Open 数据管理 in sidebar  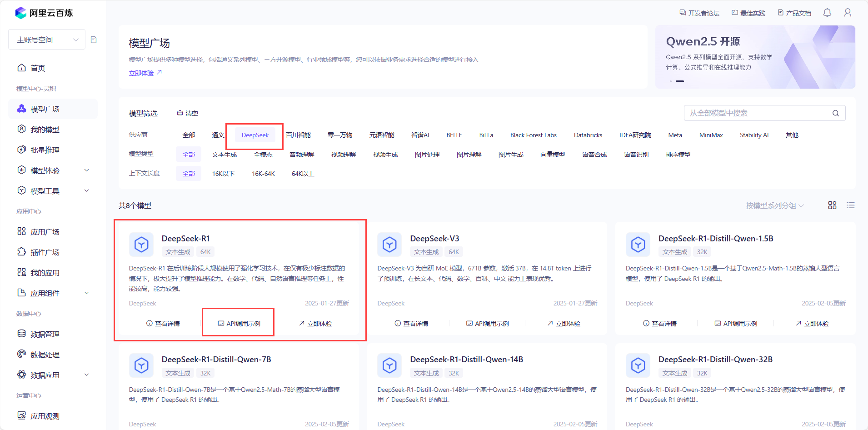point(53,334)
